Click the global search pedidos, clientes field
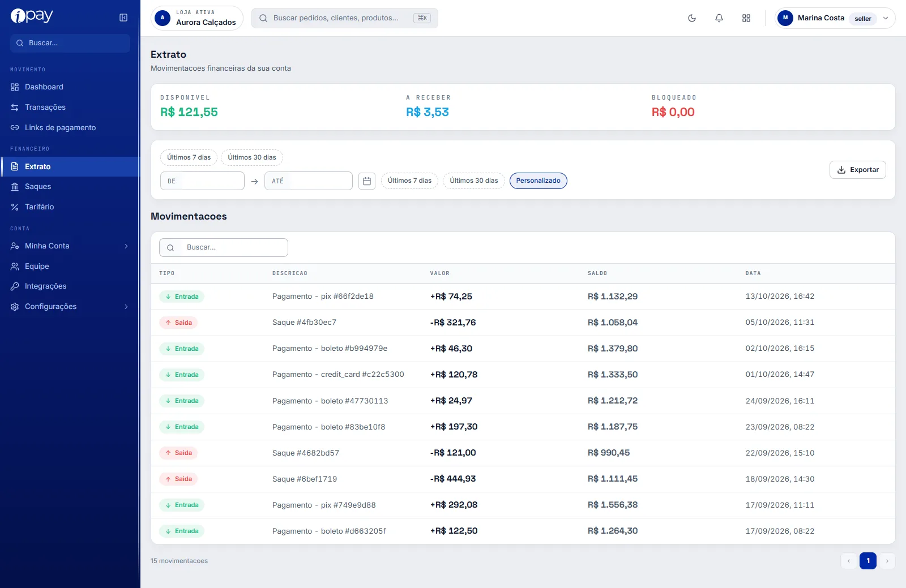Viewport: 906px width, 588px height. [345, 18]
